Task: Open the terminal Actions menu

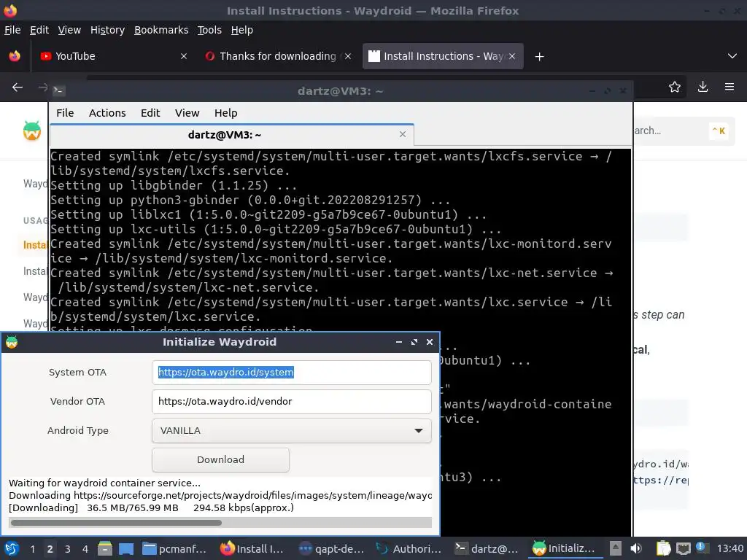Action: click(x=107, y=113)
